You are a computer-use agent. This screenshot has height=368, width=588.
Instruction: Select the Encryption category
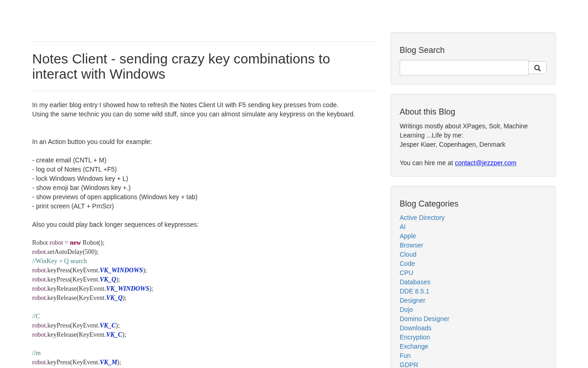415,337
